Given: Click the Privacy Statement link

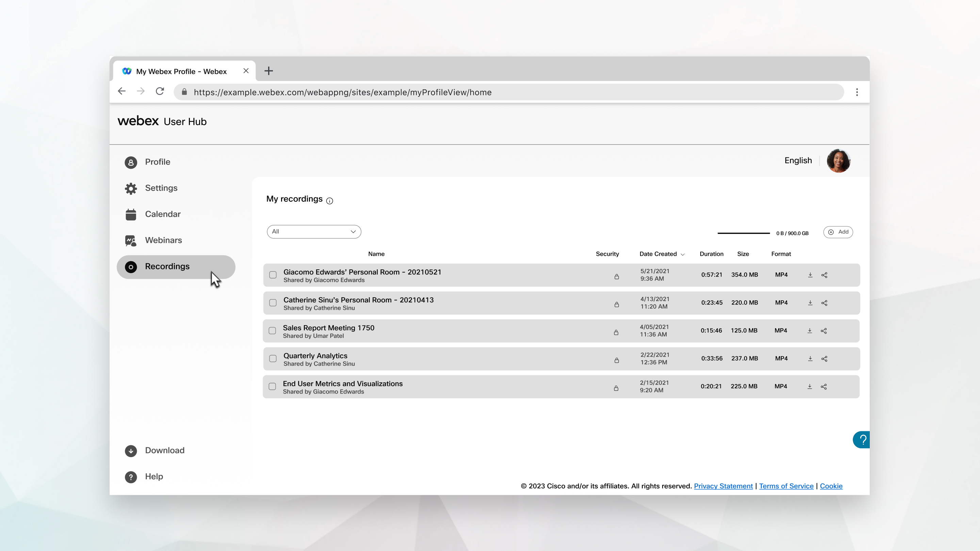Looking at the screenshot, I should [723, 486].
